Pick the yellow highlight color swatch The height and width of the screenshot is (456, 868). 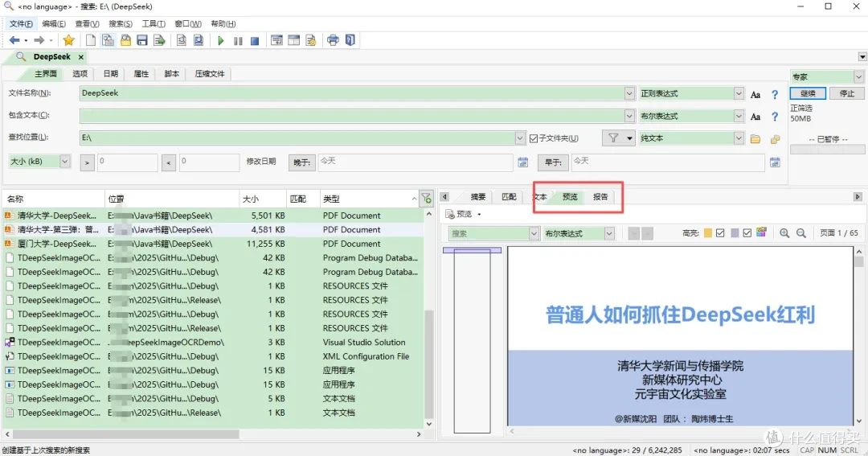tap(708, 232)
